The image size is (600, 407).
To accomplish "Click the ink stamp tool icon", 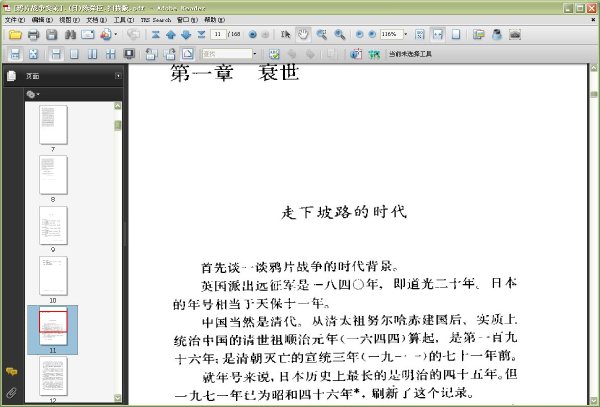I will (x=497, y=35).
